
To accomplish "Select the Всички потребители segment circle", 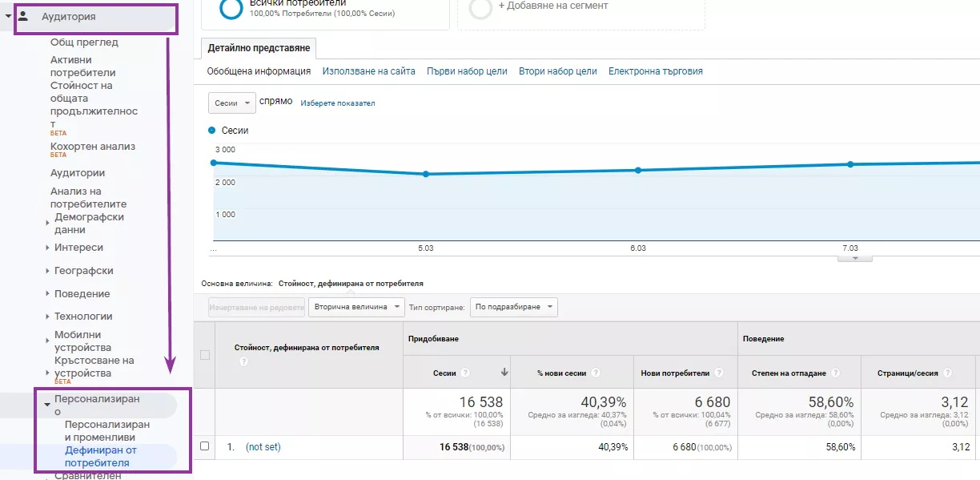I will tap(231, 7).
